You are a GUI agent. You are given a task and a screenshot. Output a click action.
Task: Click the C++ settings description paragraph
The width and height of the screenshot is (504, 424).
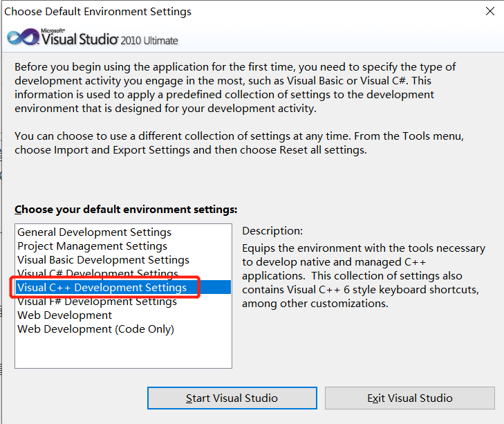click(x=364, y=275)
